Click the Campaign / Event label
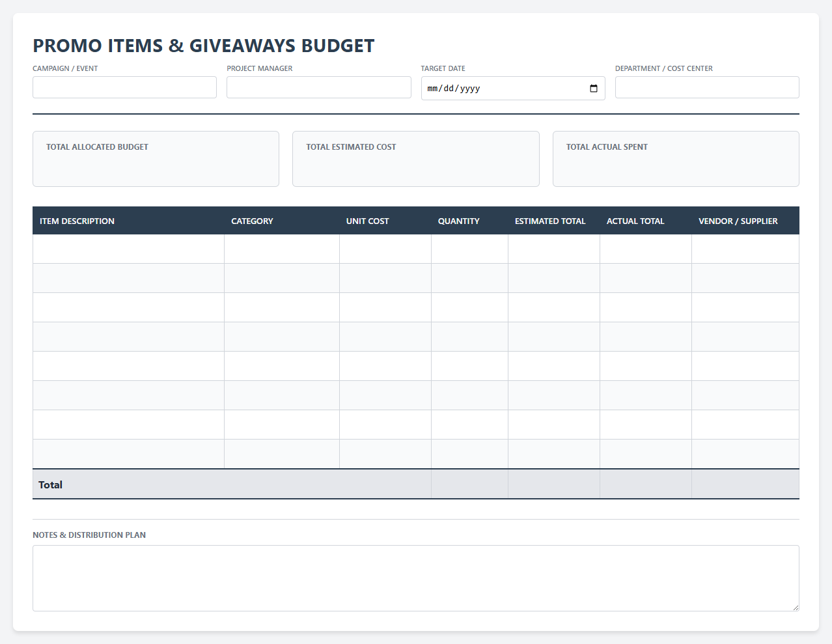 [x=65, y=68]
